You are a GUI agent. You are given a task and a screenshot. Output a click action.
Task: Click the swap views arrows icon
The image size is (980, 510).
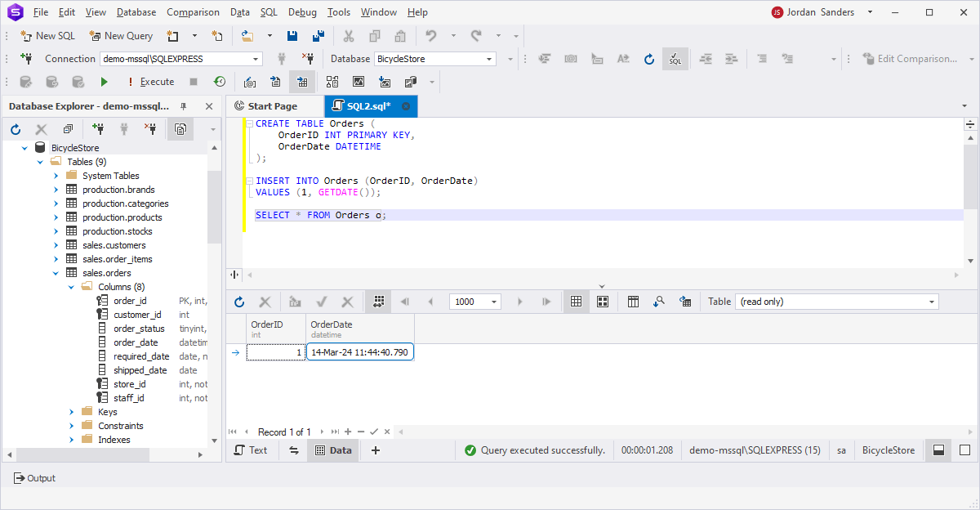[x=293, y=450]
